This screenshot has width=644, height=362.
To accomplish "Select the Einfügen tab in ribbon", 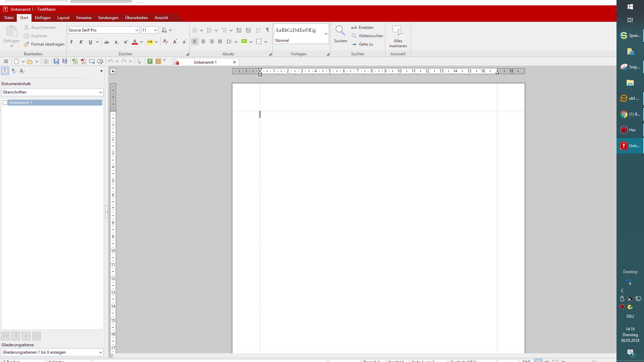I will click(x=43, y=18).
